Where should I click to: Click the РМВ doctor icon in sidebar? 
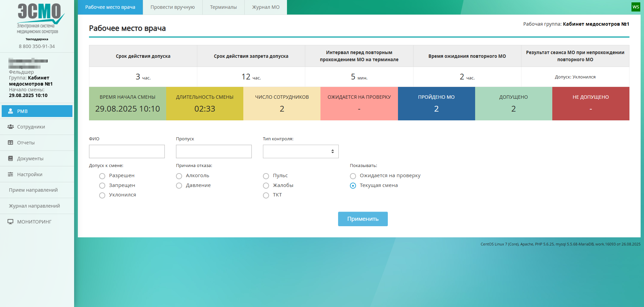point(10,111)
